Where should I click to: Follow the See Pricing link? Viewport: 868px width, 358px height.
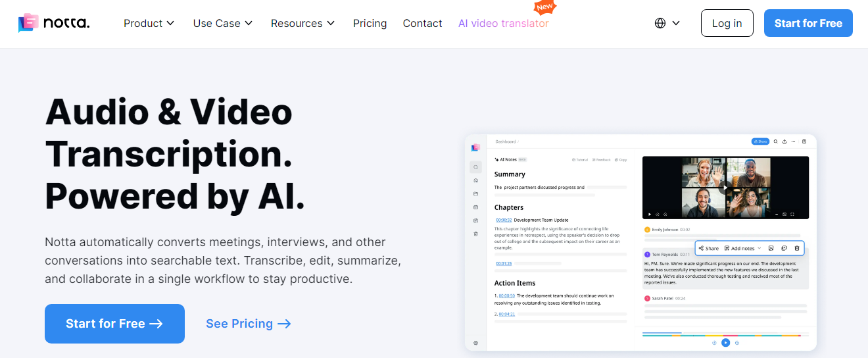248,324
